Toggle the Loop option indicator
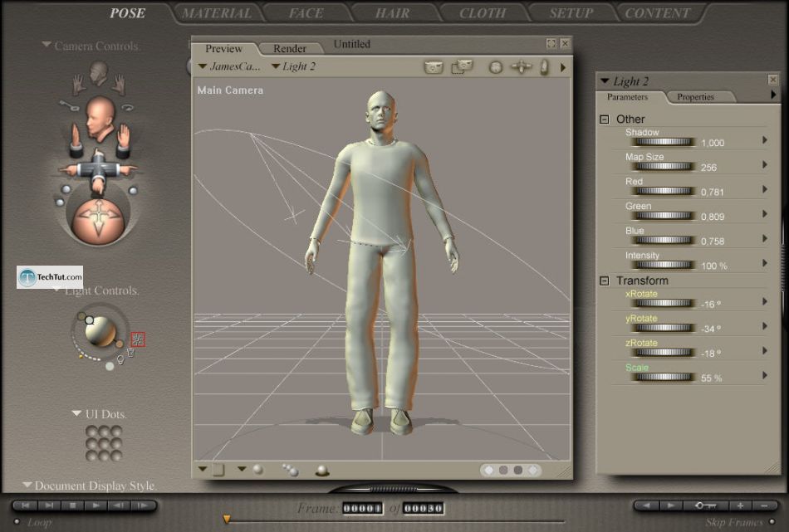789x532 pixels. point(17,522)
